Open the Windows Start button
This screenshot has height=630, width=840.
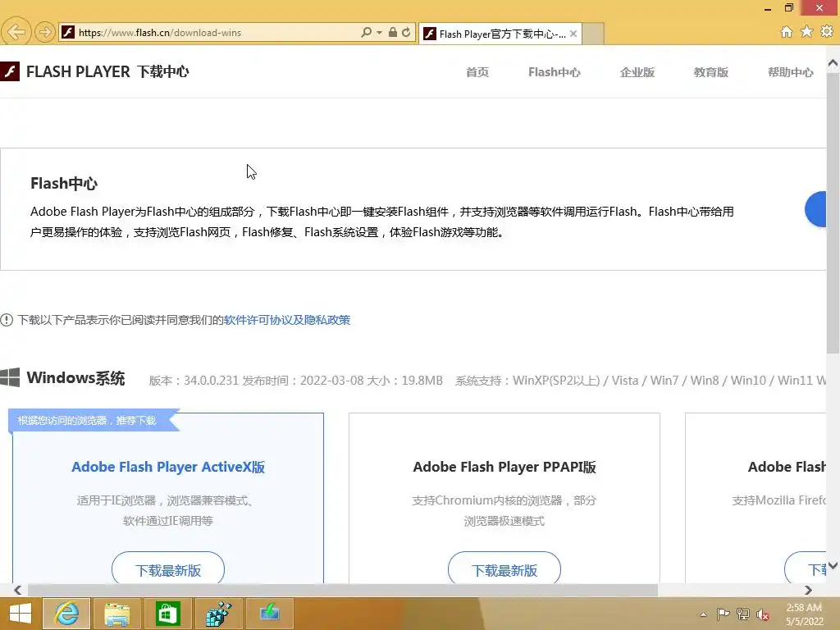20,614
